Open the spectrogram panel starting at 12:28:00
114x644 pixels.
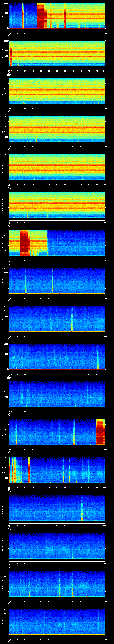pyautogui.click(x=57, y=243)
